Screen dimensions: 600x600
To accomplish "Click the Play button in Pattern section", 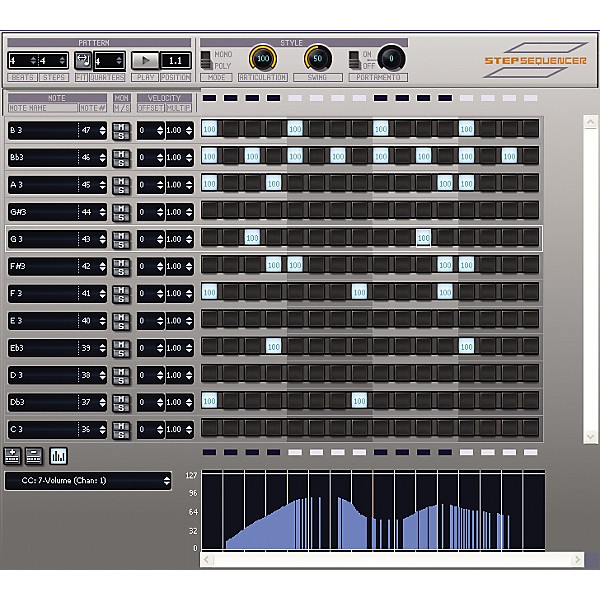I will [x=145, y=60].
